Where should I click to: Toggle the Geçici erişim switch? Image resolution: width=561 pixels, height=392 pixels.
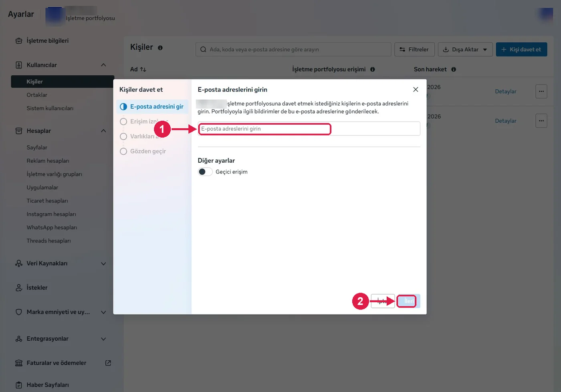tap(205, 172)
